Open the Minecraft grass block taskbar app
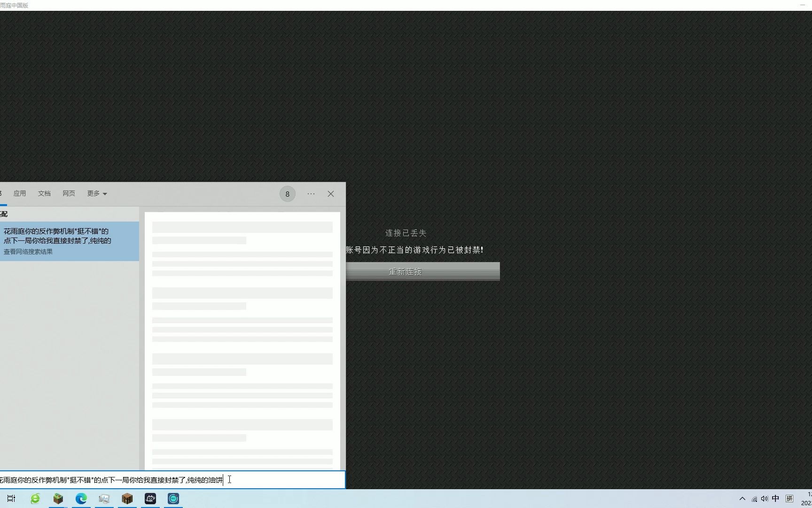 [x=58, y=499]
